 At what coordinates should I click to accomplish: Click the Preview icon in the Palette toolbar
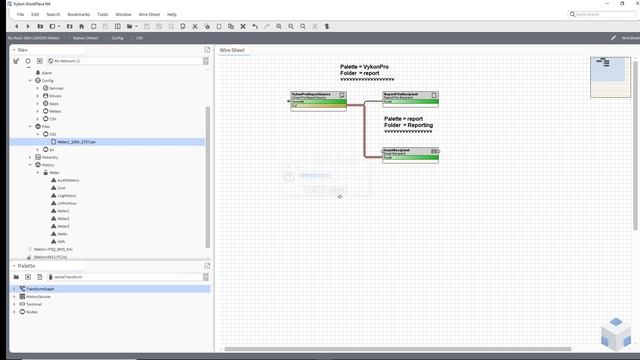point(40,277)
